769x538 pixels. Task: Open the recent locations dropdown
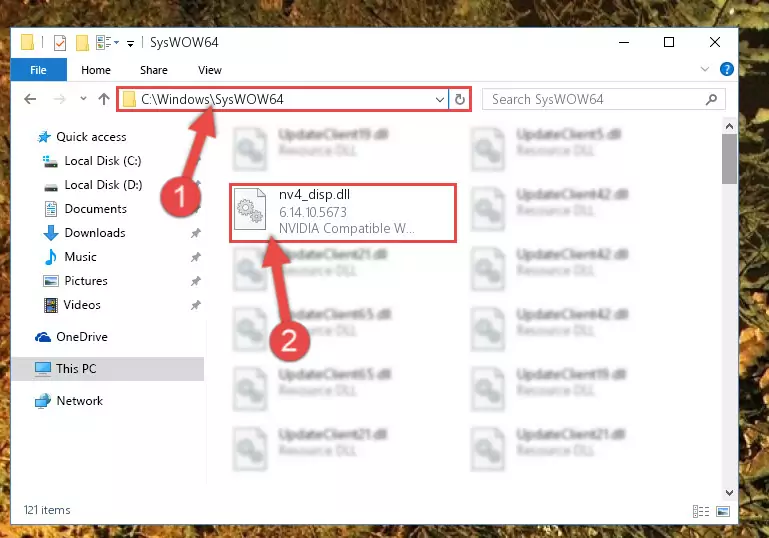click(83, 99)
